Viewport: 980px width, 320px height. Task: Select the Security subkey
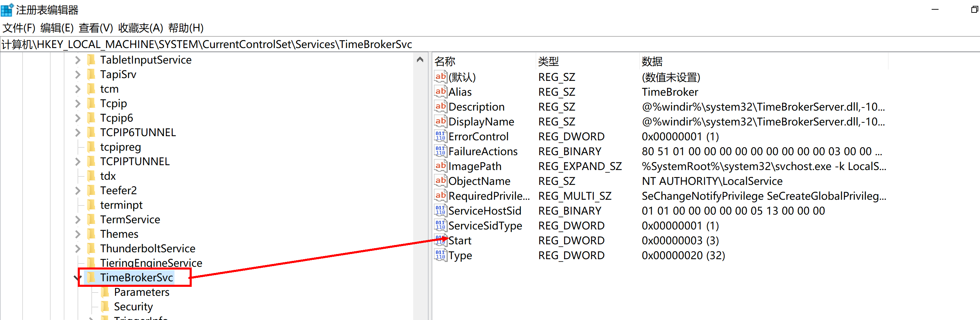coord(133,307)
